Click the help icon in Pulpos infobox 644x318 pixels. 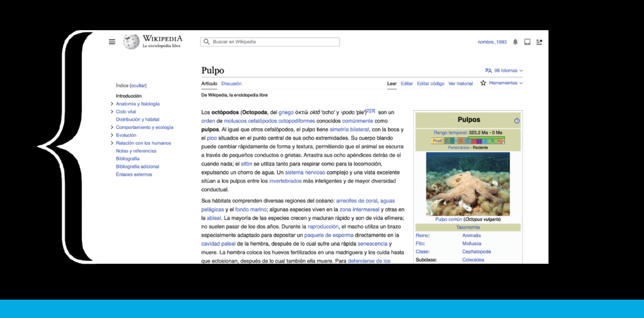point(517,121)
